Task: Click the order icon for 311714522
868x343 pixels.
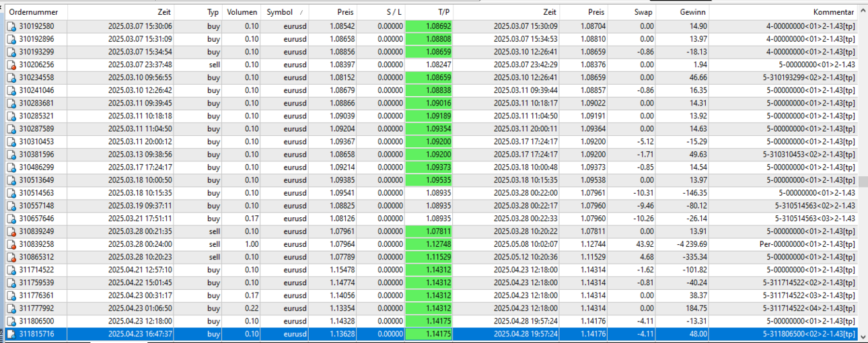Action: coord(11,269)
